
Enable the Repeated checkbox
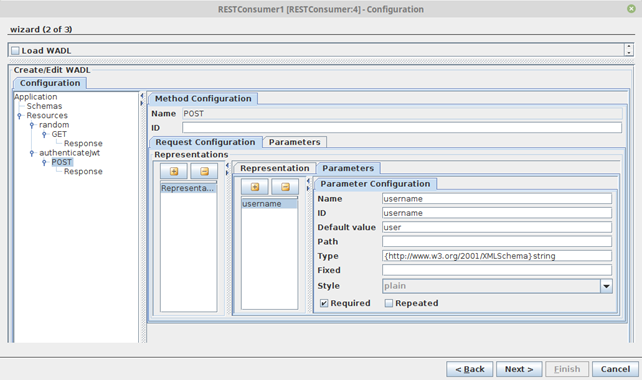[x=389, y=303]
